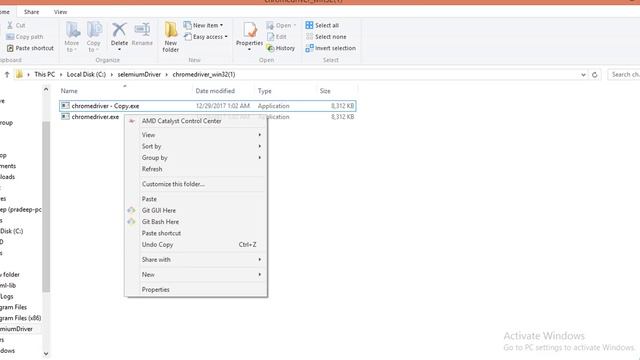Select Logs folder in navigation pane
This screenshot has height=360, width=640.
coord(7,296)
